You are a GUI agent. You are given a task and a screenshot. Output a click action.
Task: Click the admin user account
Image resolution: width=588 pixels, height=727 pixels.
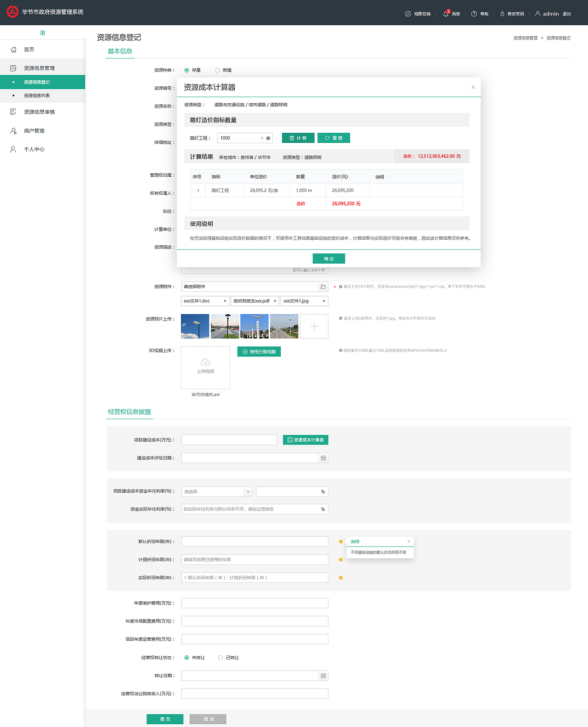tap(547, 14)
